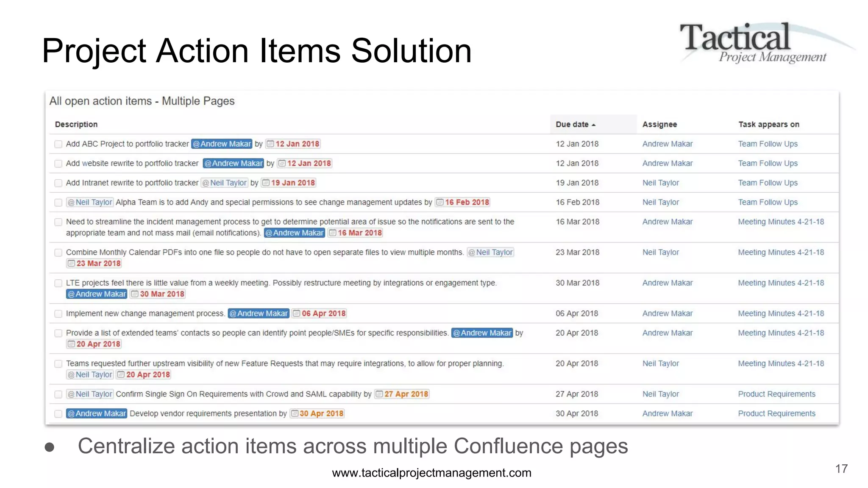Click the slide title 'Project Action Items Solution'

point(257,51)
